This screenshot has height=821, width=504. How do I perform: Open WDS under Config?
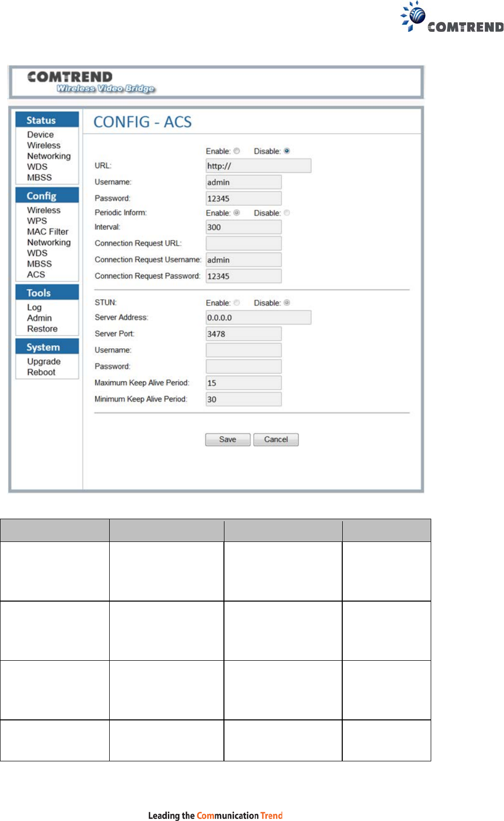click(37, 253)
